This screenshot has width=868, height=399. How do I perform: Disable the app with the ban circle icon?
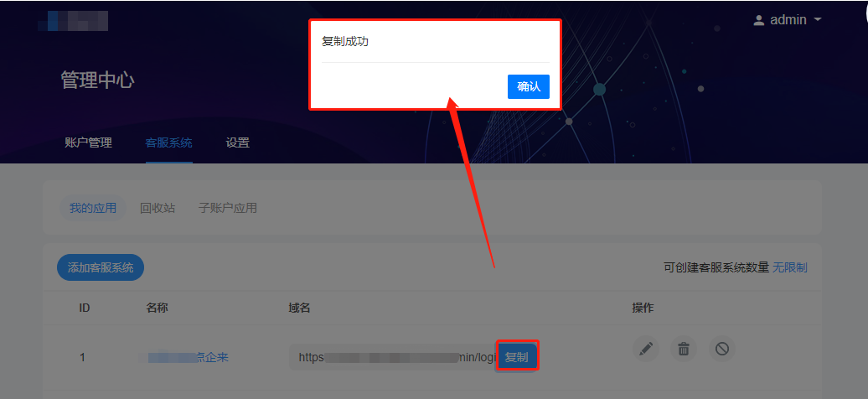pyautogui.click(x=722, y=349)
